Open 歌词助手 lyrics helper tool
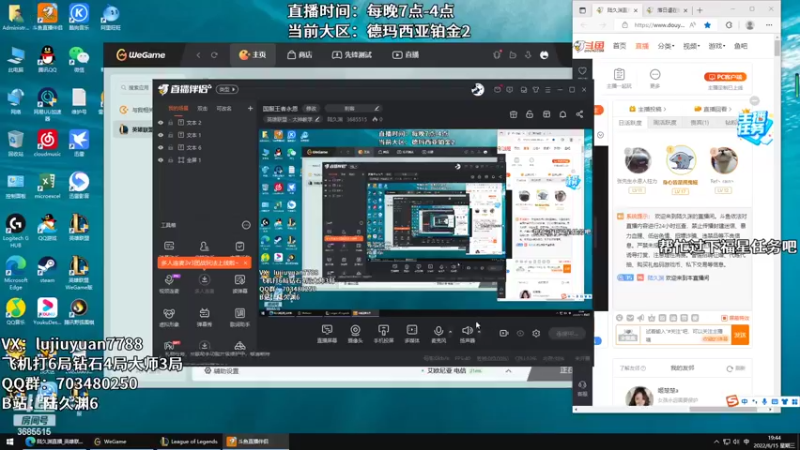This screenshot has height=450, width=800. tap(240, 317)
